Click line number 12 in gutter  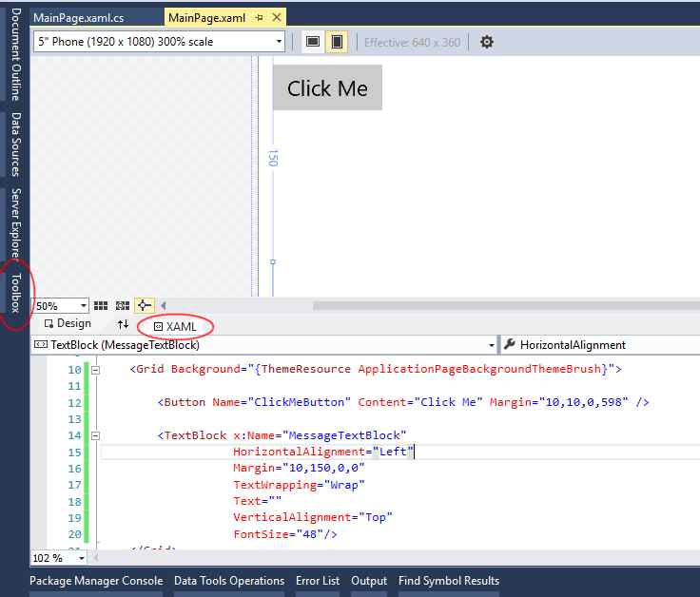tap(74, 402)
